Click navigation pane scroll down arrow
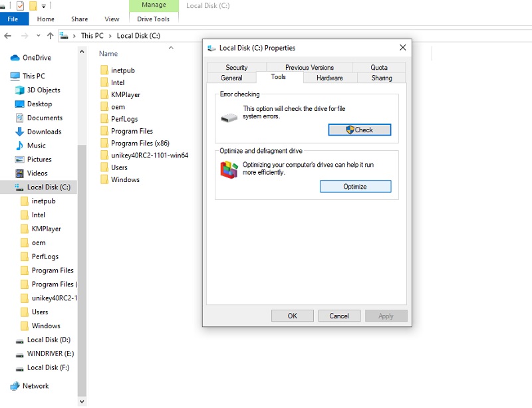Screen dimensions: 532x408 (82, 401)
